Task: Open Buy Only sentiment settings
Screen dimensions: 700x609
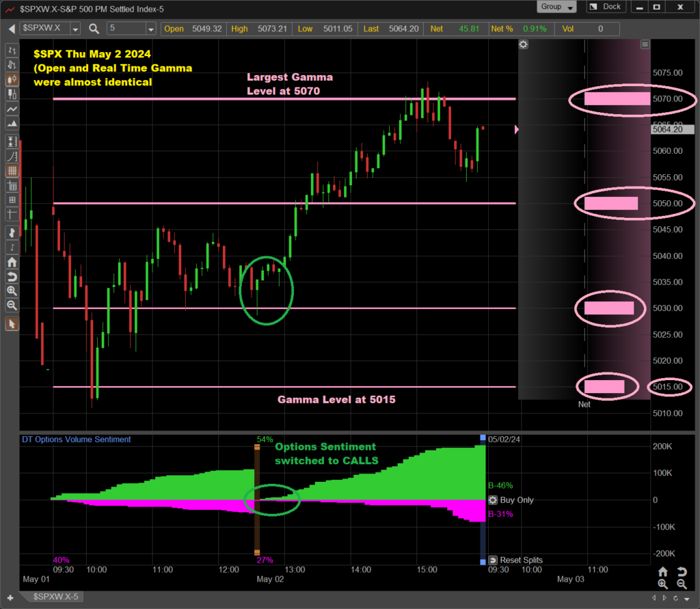Action: [x=493, y=500]
